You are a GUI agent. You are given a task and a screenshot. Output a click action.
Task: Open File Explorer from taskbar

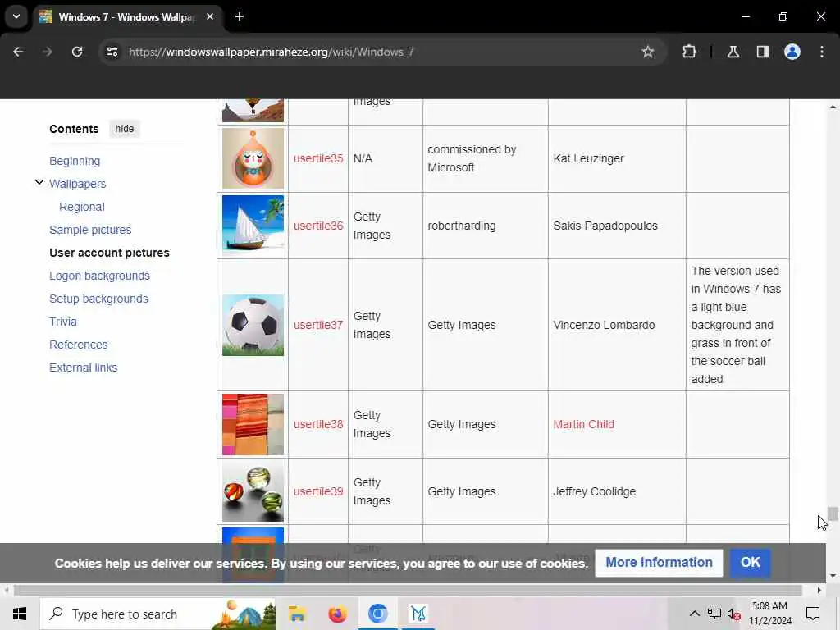(x=297, y=614)
